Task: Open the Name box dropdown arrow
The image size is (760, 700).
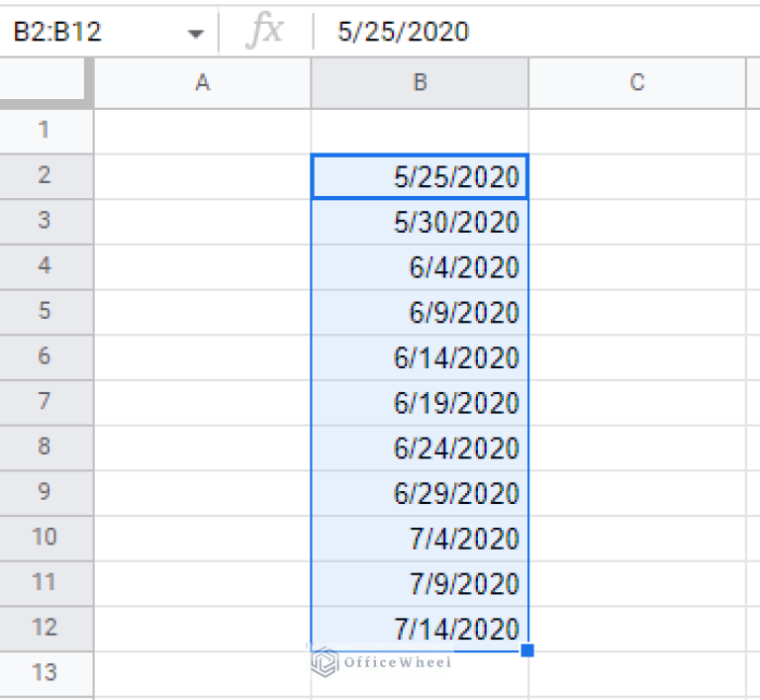Action: pyautogui.click(x=196, y=33)
